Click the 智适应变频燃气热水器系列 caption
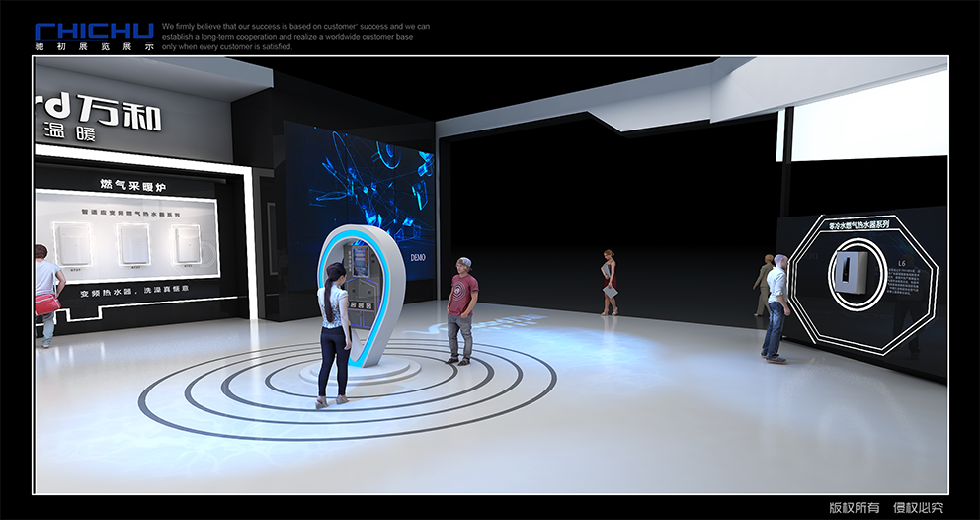This screenshot has height=520, width=980. click(x=130, y=214)
